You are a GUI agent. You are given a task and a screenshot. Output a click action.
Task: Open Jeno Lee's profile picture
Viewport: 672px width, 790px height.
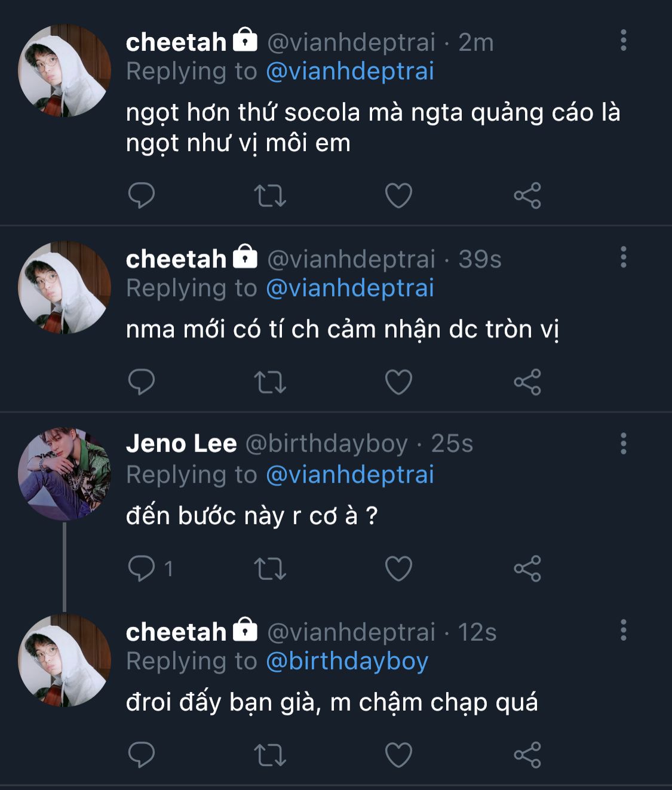tap(65, 474)
